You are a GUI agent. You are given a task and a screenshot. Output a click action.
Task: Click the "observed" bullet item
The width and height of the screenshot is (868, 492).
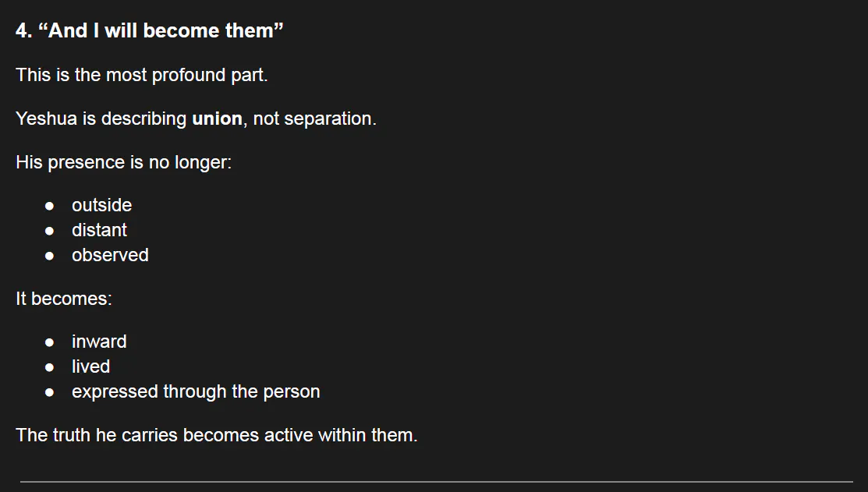click(x=110, y=255)
